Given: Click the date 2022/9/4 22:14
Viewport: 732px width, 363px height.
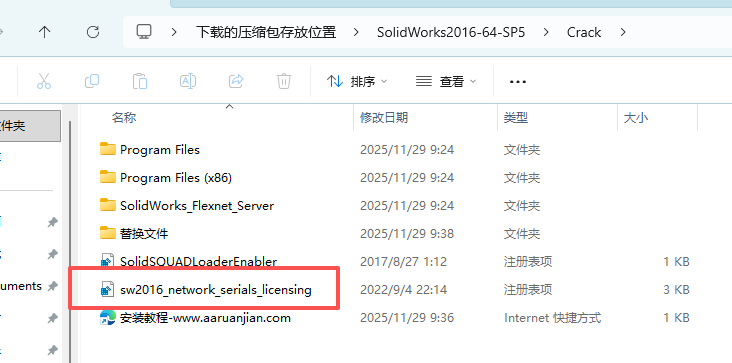Looking at the screenshot, I should 403,290.
